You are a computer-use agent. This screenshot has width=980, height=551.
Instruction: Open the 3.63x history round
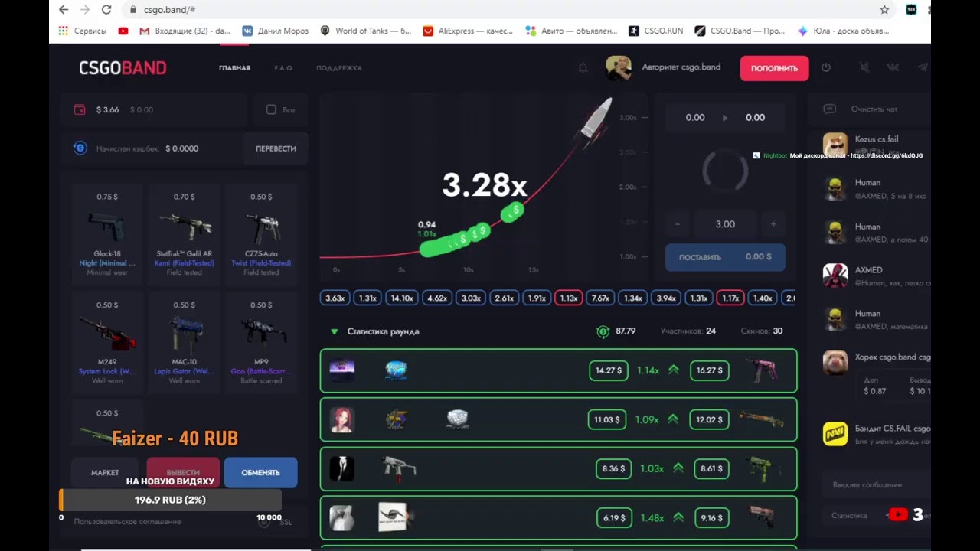coord(335,298)
